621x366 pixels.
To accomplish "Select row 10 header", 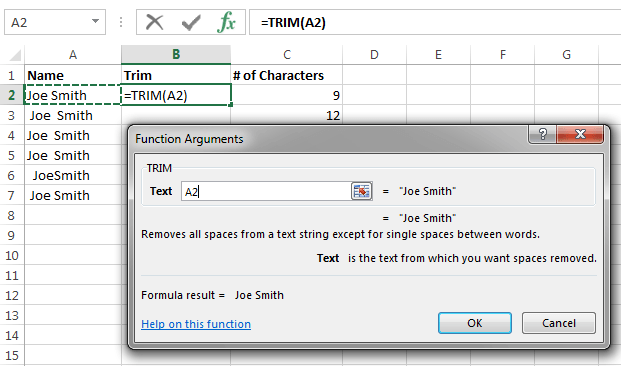I will (11, 255).
